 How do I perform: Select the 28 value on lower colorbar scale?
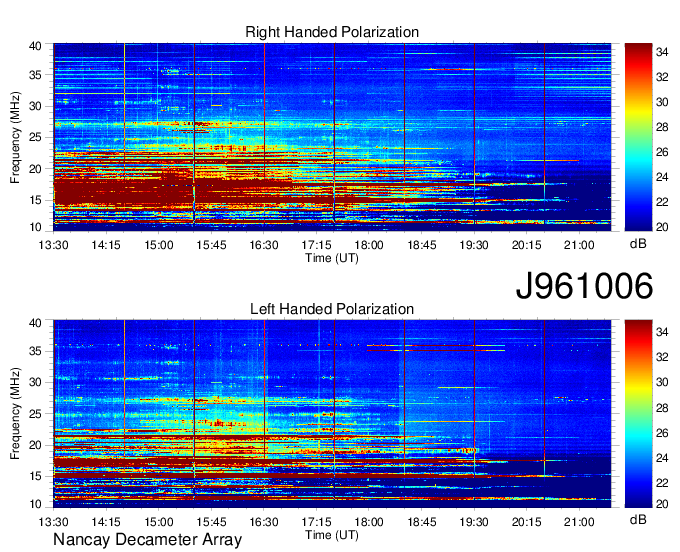pyautogui.click(x=662, y=407)
